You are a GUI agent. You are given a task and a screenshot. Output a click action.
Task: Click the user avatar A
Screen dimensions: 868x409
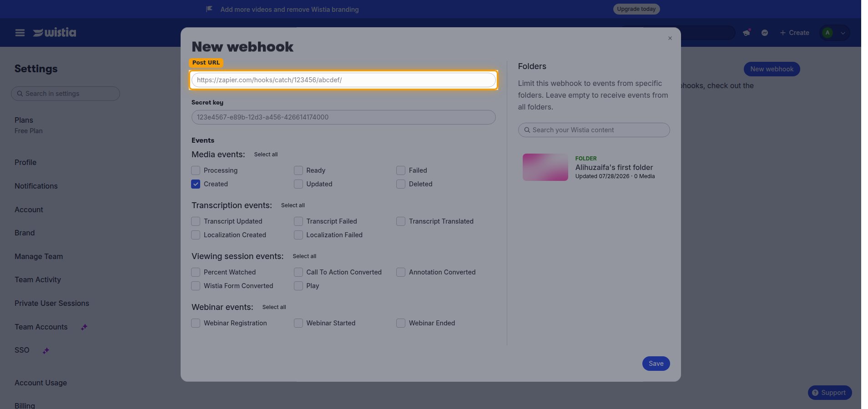click(828, 33)
